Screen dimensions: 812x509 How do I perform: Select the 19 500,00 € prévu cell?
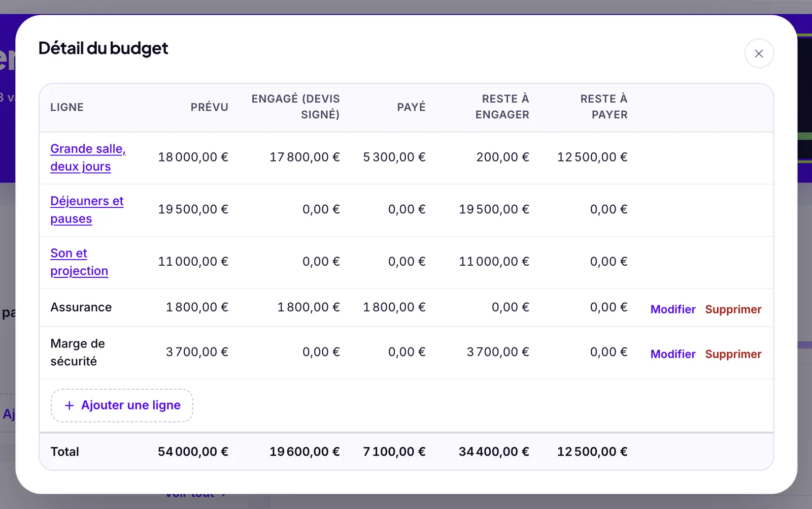point(193,210)
